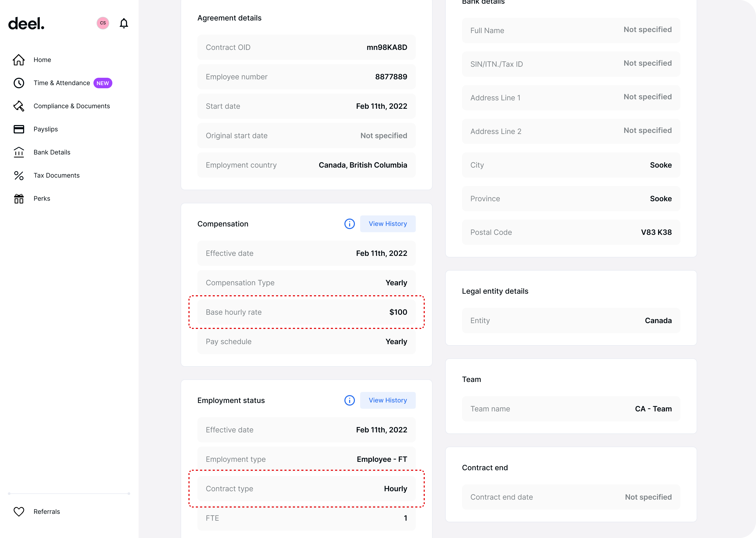Select Tax Documents from the sidebar menu
The width and height of the screenshot is (756, 538).
pyautogui.click(x=56, y=175)
